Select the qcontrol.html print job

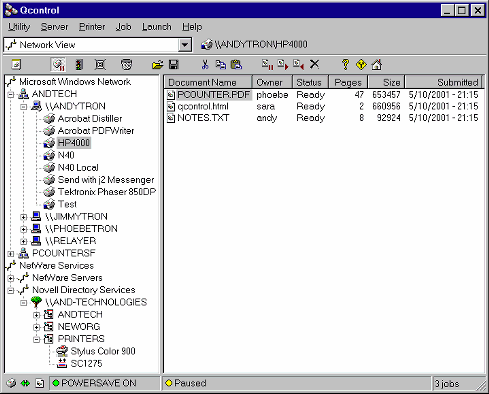[x=203, y=106]
